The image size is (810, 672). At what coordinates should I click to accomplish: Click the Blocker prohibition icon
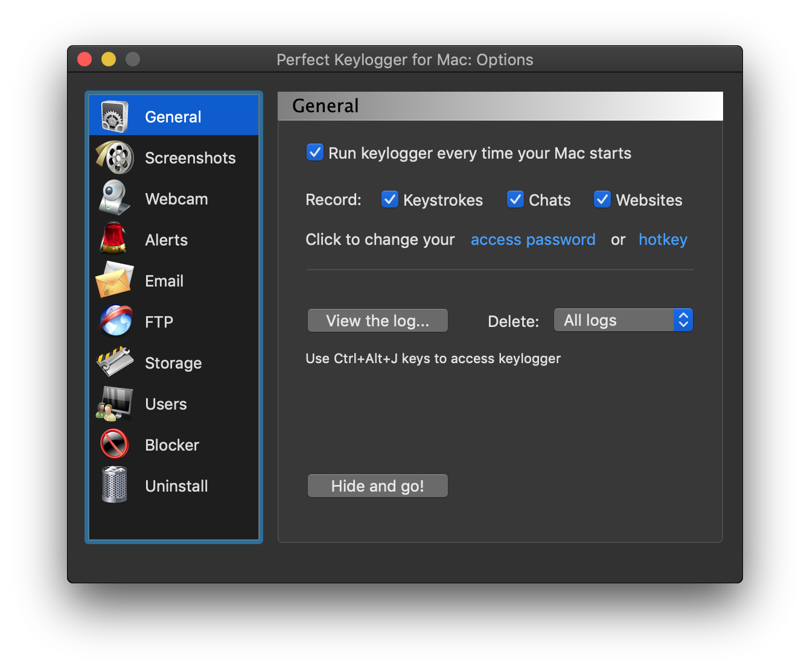click(115, 445)
